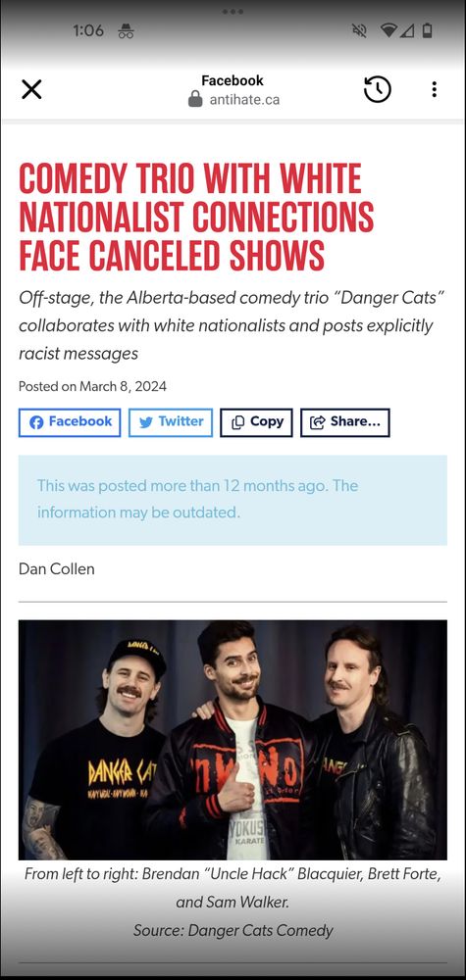Close the in-app browser with X icon
The image size is (466, 980).
31,89
